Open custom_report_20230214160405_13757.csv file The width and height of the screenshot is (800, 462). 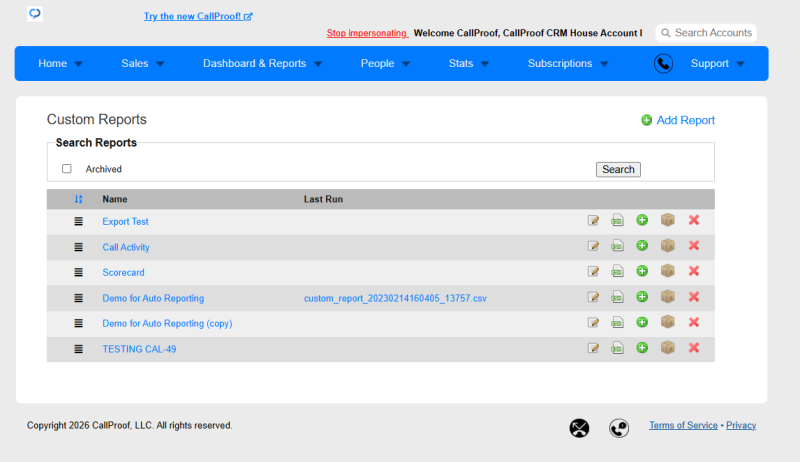click(395, 298)
